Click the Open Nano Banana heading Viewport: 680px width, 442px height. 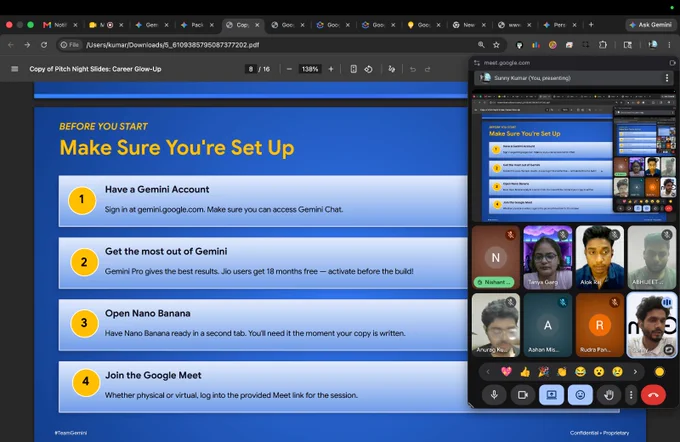[x=147, y=313]
